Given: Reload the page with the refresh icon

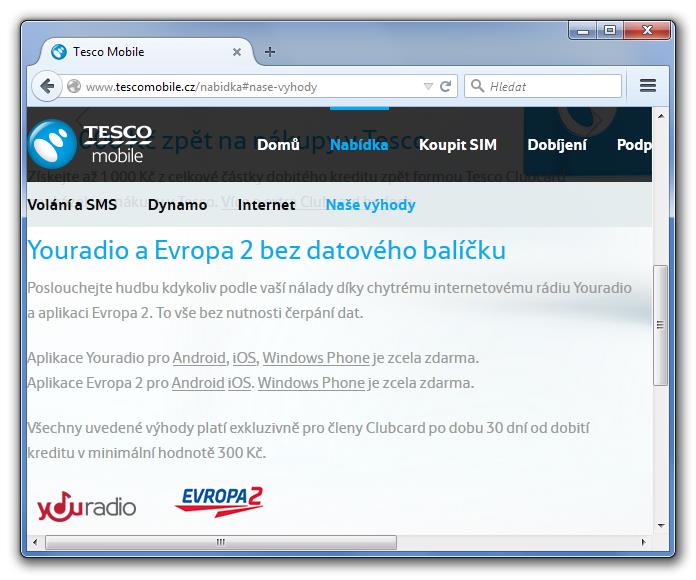Looking at the screenshot, I should [445, 86].
